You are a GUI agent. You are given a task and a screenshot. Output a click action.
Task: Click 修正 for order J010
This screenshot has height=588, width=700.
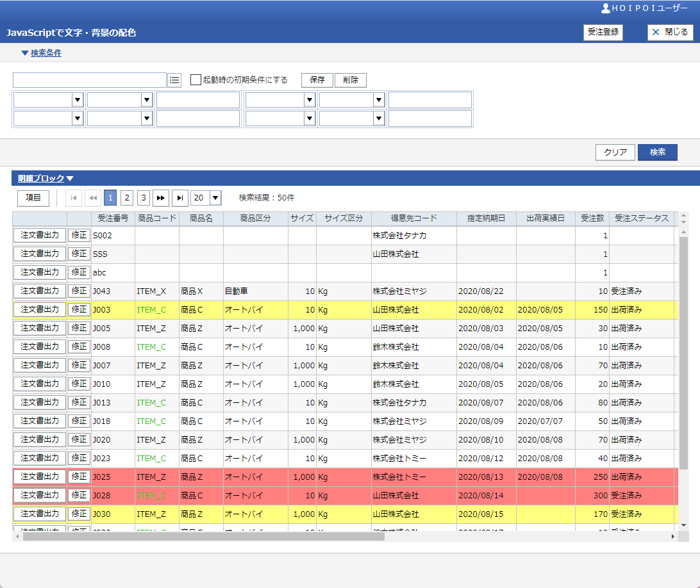click(79, 384)
